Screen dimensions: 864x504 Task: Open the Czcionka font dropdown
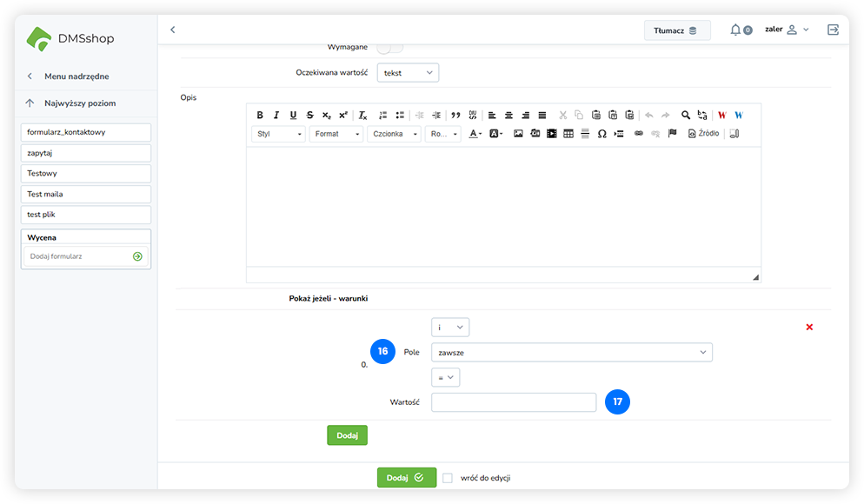pos(394,134)
